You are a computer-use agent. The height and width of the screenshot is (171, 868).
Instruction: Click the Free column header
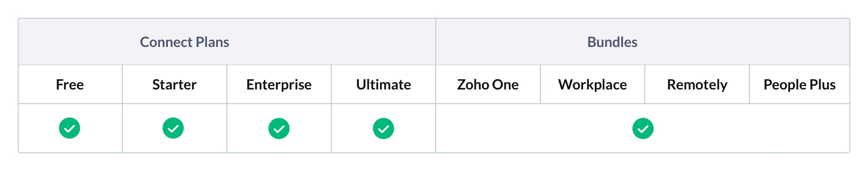coord(70,85)
